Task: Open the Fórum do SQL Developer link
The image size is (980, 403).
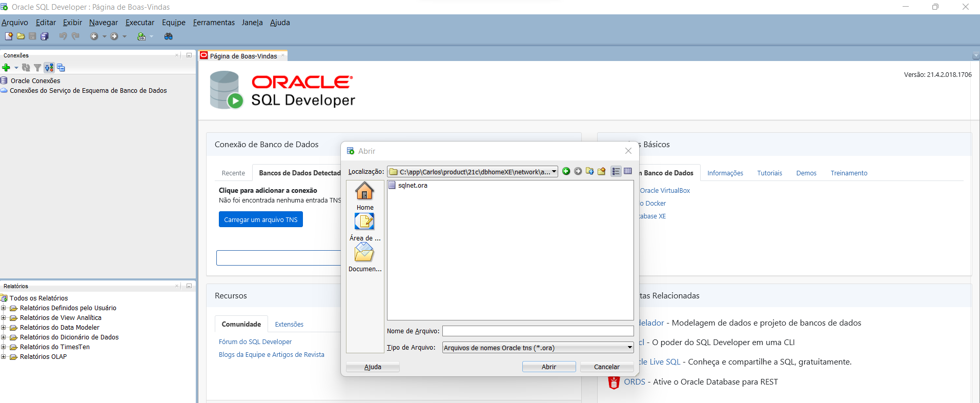Action: pyautogui.click(x=255, y=342)
